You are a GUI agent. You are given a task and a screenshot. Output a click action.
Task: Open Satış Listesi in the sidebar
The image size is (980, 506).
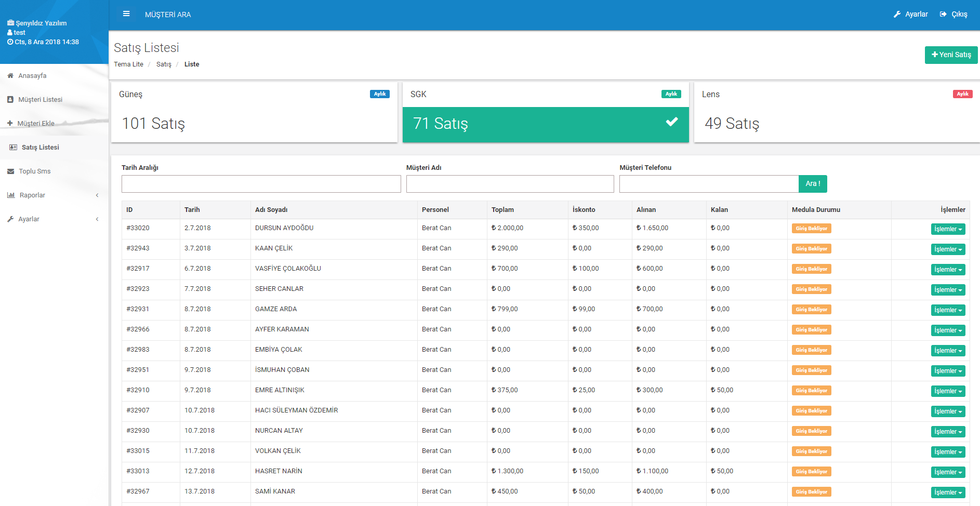40,148
